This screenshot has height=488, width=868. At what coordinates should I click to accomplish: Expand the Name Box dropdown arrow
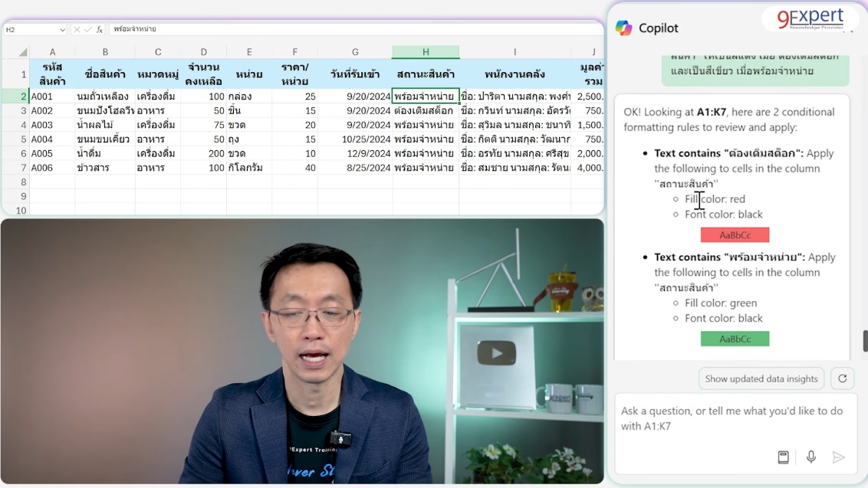click(x=62, y=29)
